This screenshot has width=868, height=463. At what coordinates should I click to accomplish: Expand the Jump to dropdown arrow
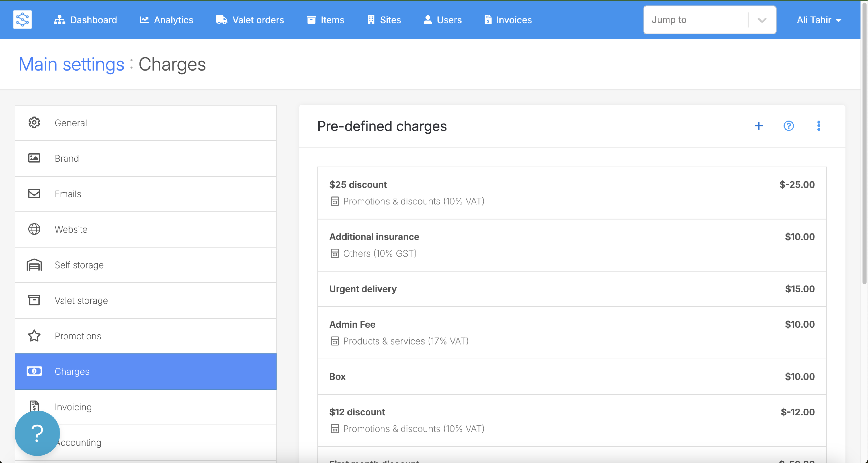[x=762, y=20]
